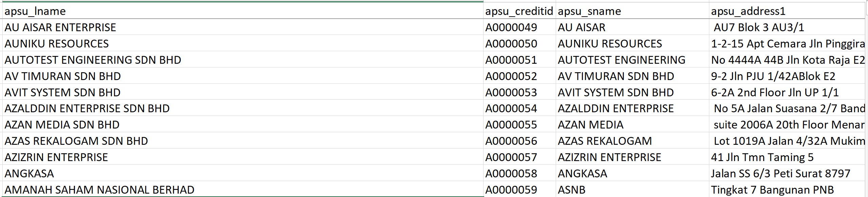Click cell AMANAH SAHAM NASIONAL BERHAD
Viewport: 868px width, 197px height.
(243, 189)
